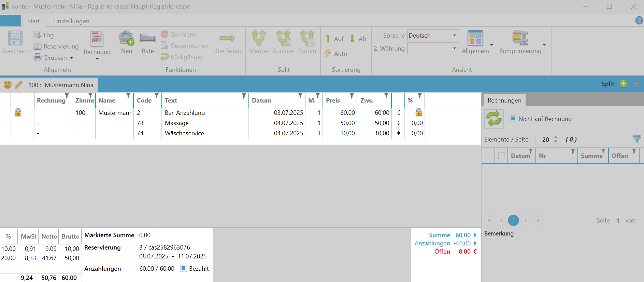Select the Bar-Anzahlung row text
This screenshot has height=282, width=644.
coord(185,112)
